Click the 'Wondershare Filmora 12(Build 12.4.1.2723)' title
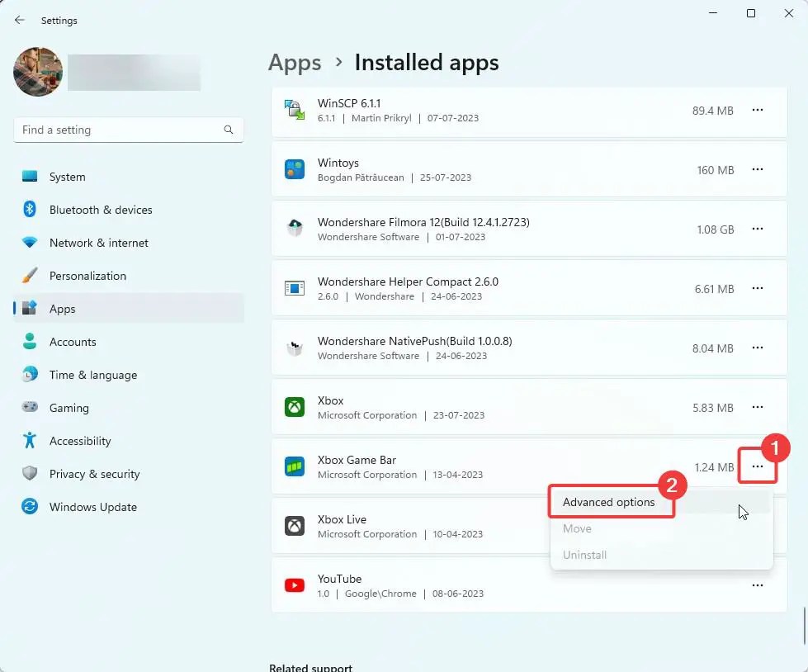This screenshot has width=808, height=672. pos(423,222)
